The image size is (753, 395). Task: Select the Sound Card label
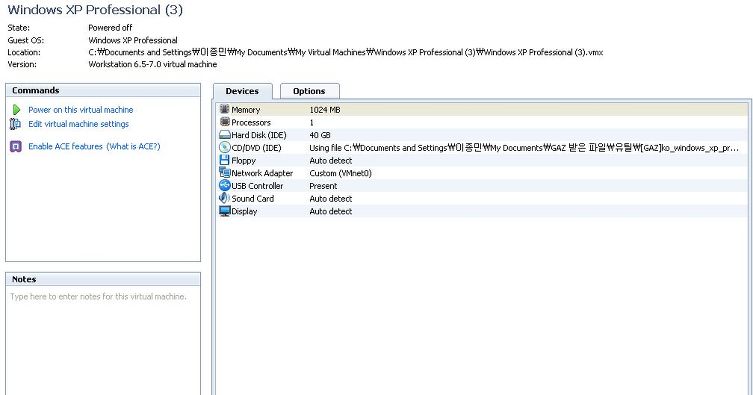(253, 198)
